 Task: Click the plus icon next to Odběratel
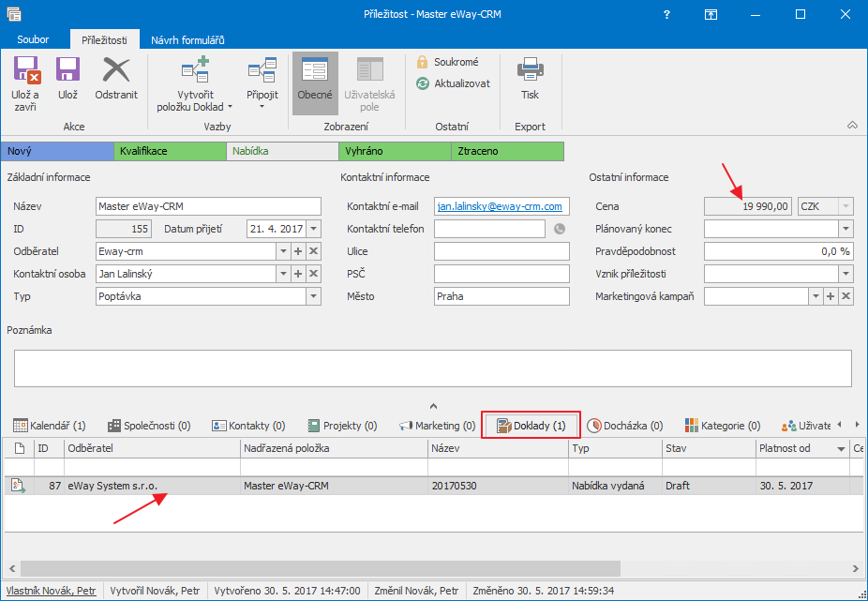tap(298, 251)
